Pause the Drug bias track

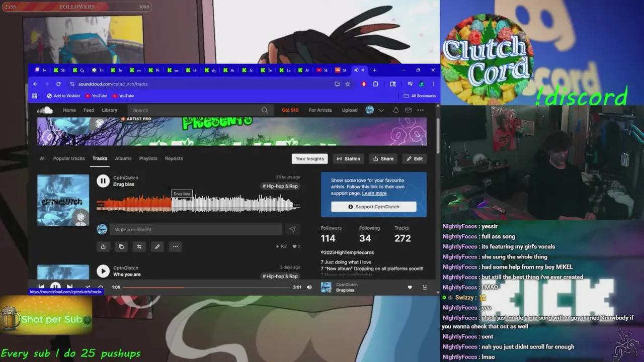103,181
